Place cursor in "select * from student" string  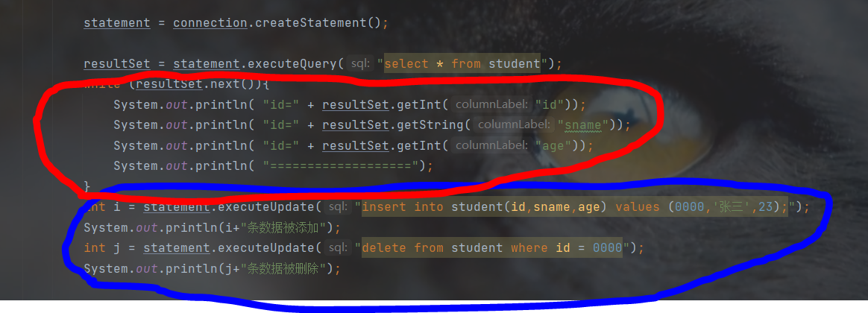point(462,64)
